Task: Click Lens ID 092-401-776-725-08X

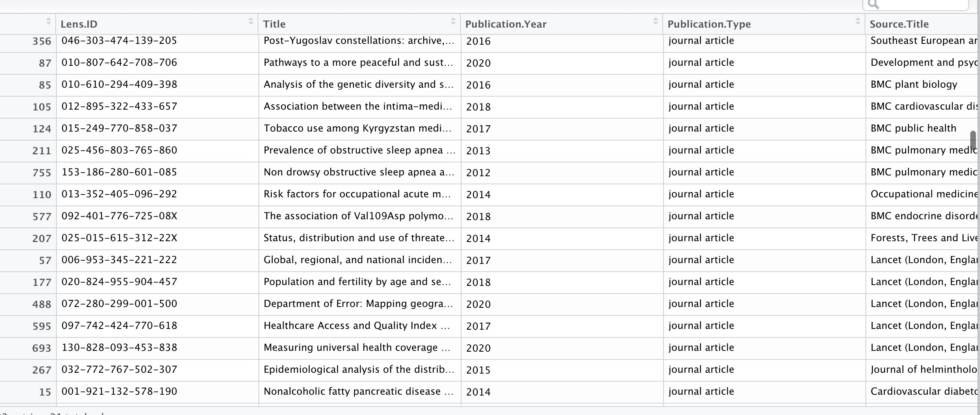Action: [119, 216]
